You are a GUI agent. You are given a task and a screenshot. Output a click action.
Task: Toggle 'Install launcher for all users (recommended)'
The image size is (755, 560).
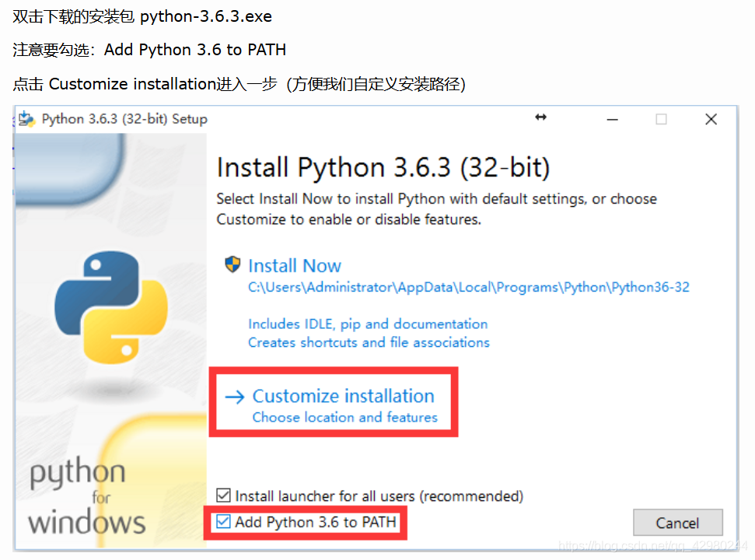[x=223, y=495]
